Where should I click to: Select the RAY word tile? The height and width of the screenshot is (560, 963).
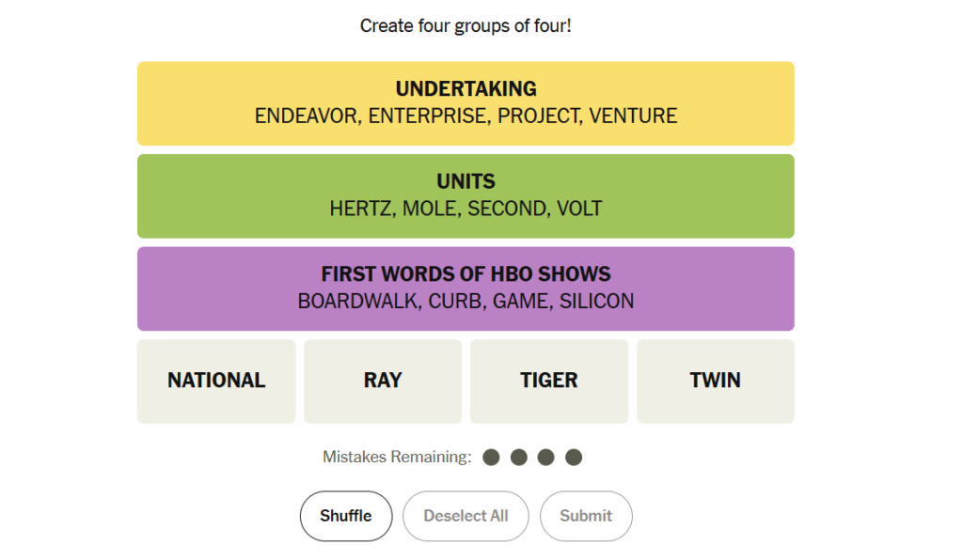[383, 381]
